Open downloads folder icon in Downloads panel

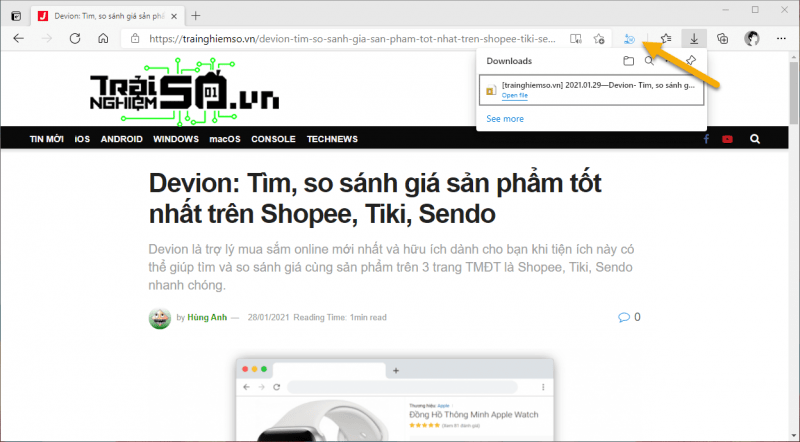coord(629,61)
